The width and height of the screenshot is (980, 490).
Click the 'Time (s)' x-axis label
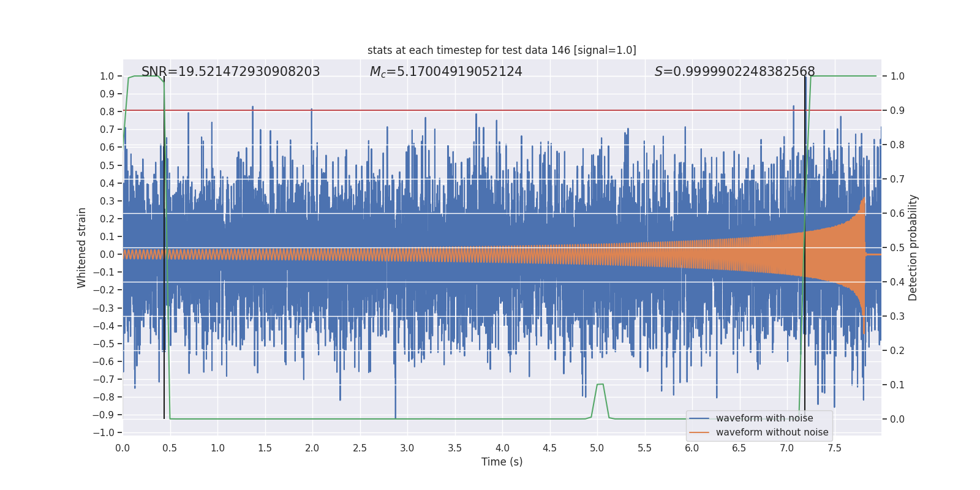point(502,462)
